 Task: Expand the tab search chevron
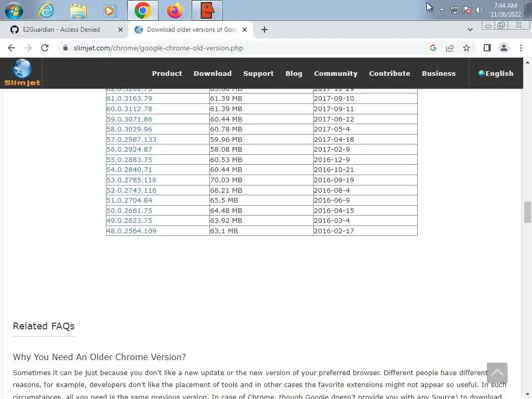470,30
